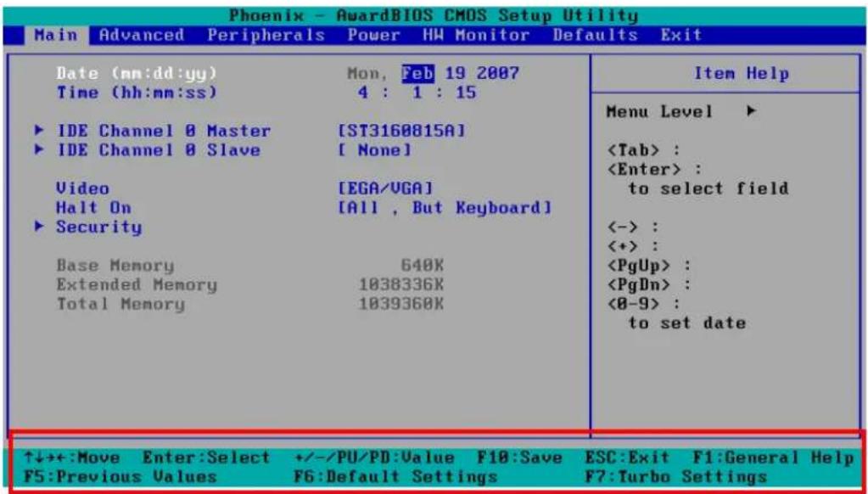Select the seconds value 15
Screen dimensions: 868x494
pos(466,93)
